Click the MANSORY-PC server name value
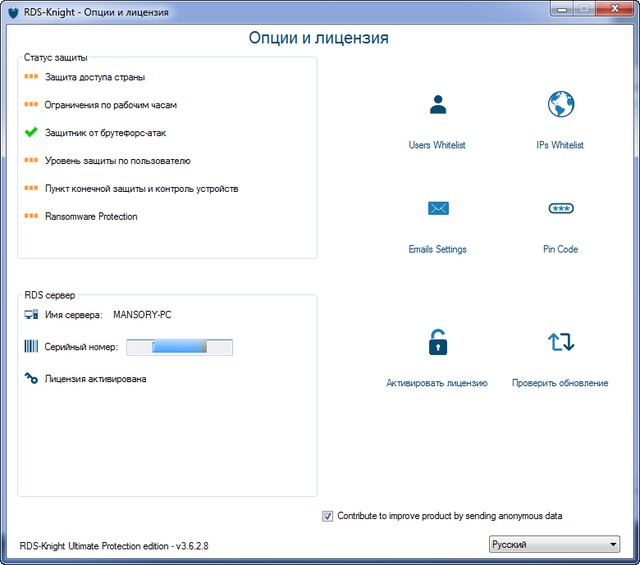The width and height of the screenshot is (640, 565). (x=142, y=315)
